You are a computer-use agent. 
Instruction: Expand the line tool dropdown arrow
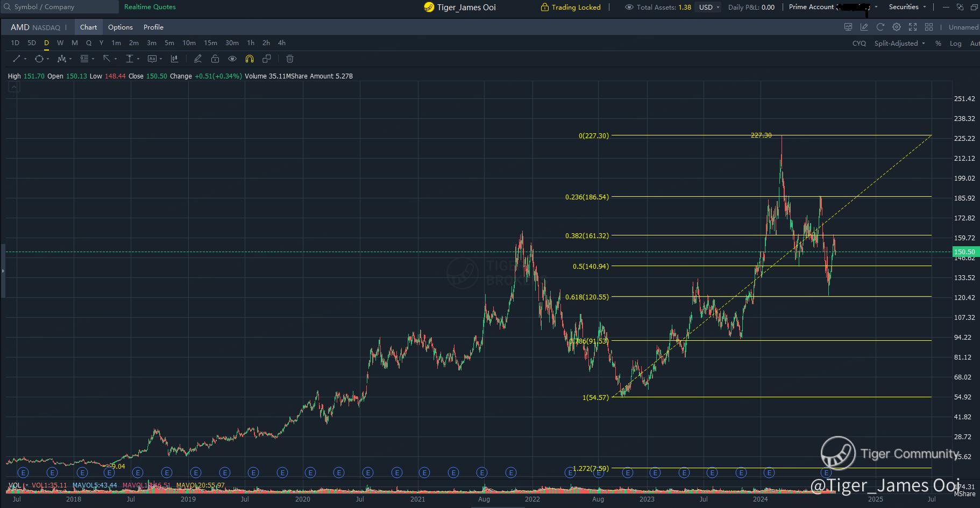(x=25, y=59)
